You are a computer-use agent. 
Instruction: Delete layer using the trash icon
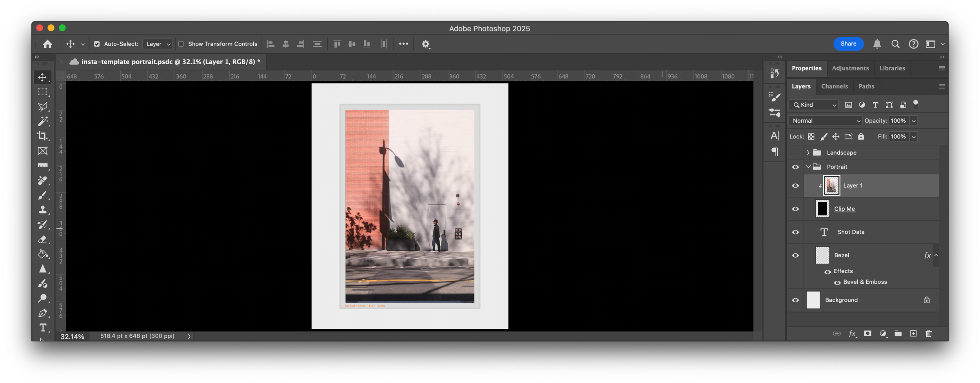929,334
